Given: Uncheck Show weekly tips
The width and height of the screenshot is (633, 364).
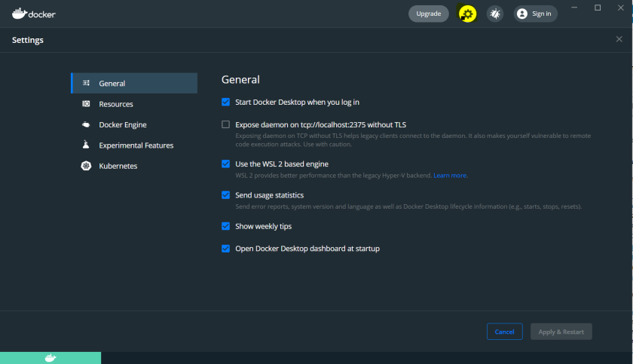Looking at the screenshot, I should [x=225, y=226].
